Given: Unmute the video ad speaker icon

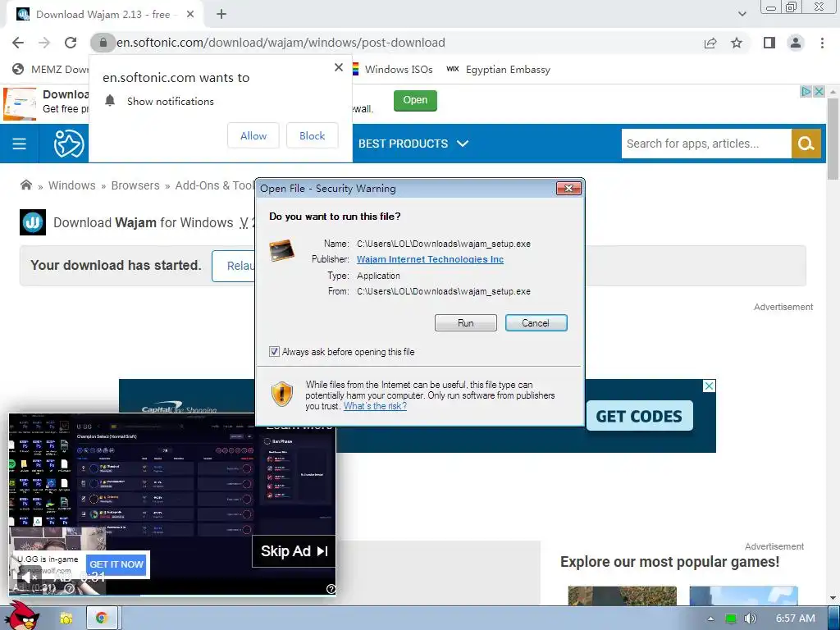Looking at the screenshot, I should 28,578.
